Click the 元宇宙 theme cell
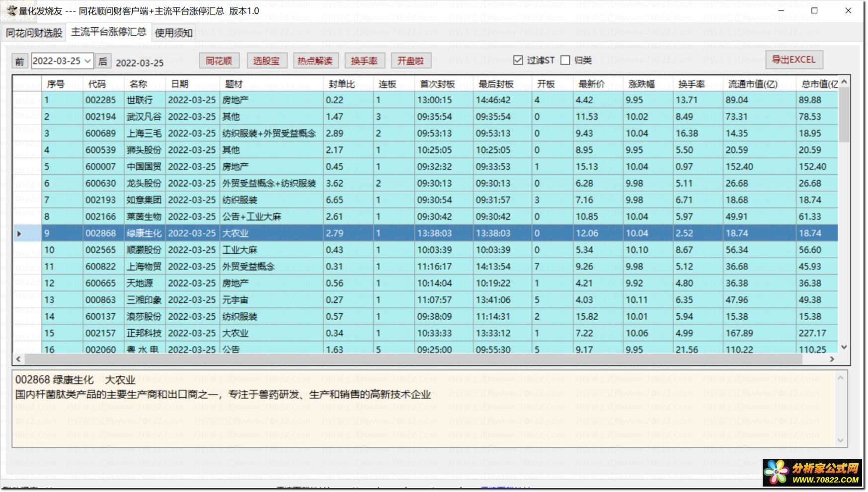This screenshot has width=868, height=492. (272, 300)
